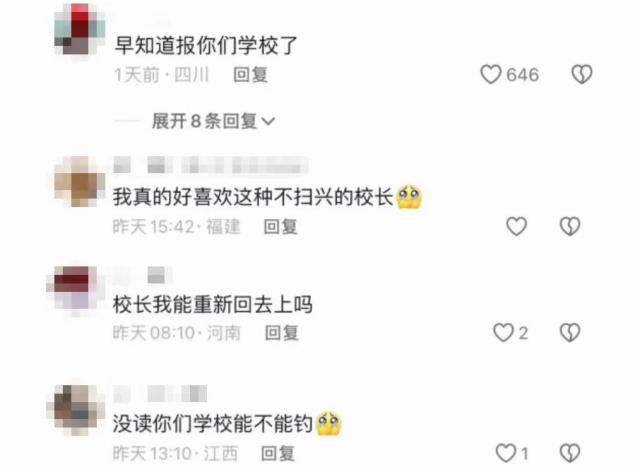Like the 没读你们学校能不能钓 comment
Viewport: 640px width, 465px height.
[506, 453]
